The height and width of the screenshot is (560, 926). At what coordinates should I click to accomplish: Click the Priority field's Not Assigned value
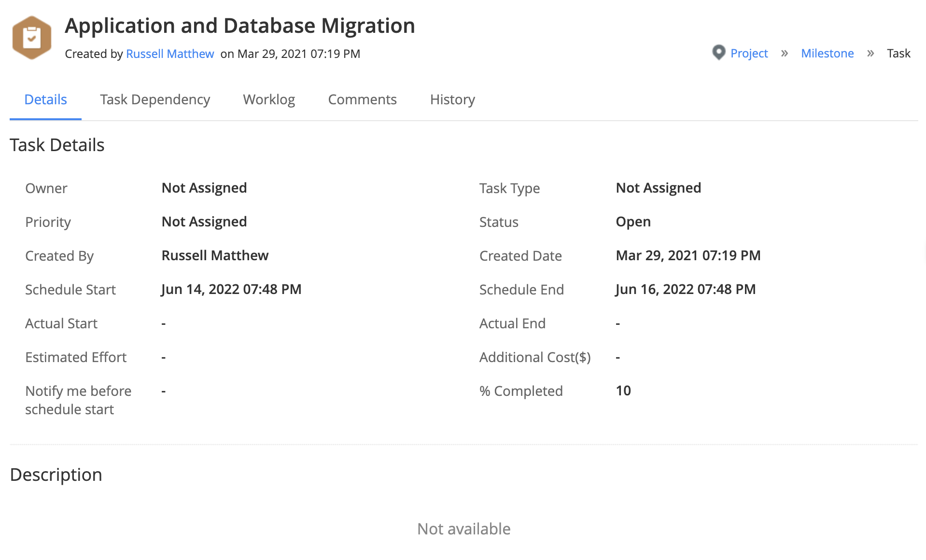(x=204, y=222)
